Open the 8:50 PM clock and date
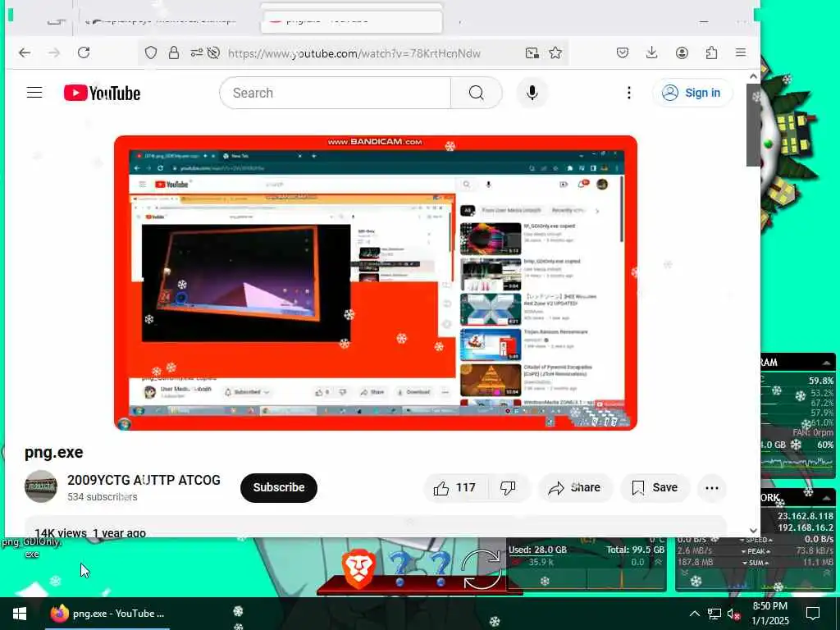 click(769, 614)
